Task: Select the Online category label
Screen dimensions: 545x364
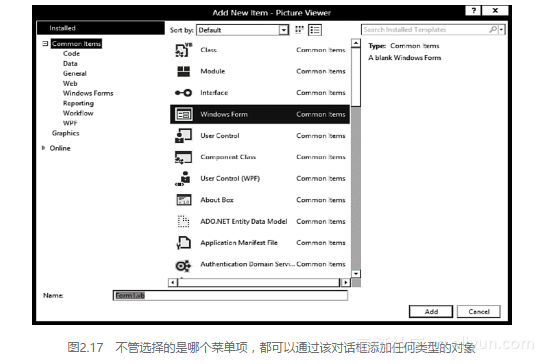Action: tap(60, 148)
